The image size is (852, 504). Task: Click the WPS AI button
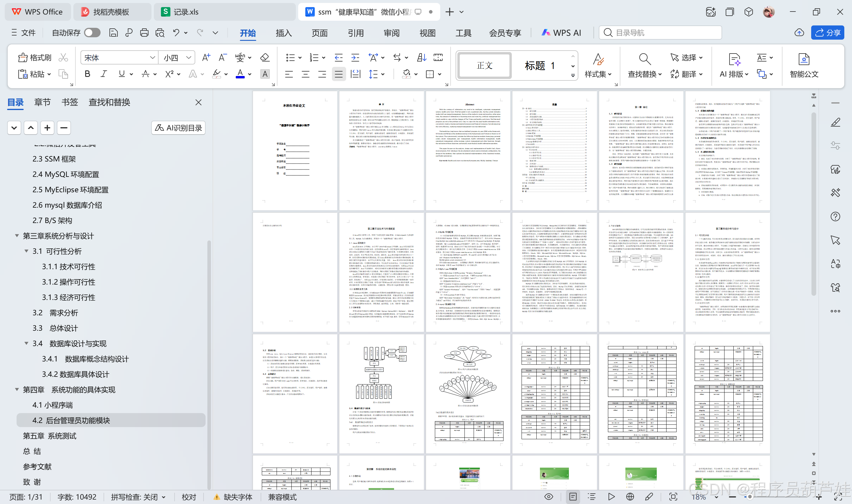(561, 33)
